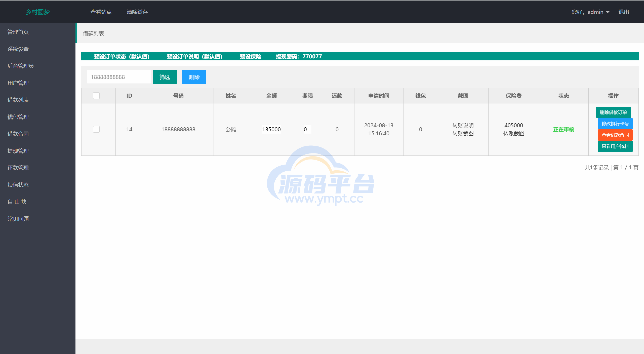Open the admin user dropdown arrow
The image size is (644, 354).
[608, 12]
